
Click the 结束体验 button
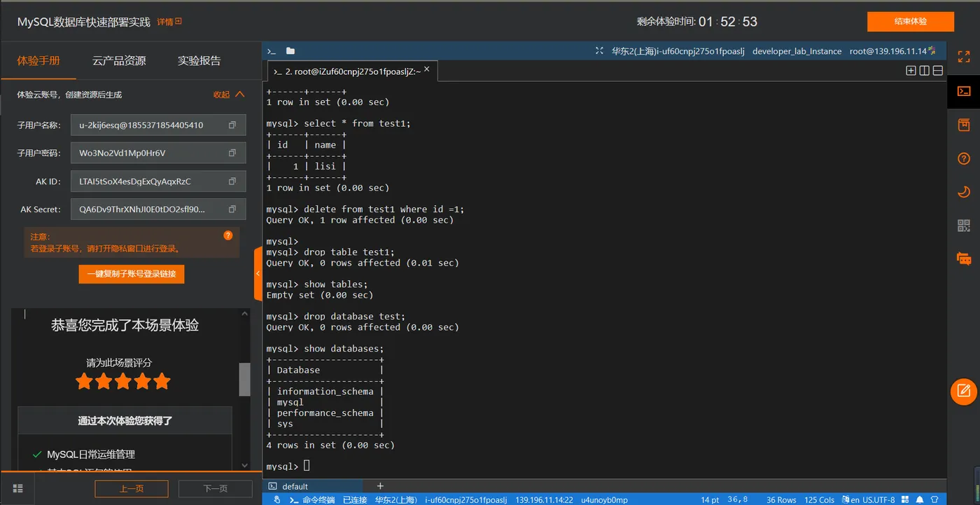point(911,22)
